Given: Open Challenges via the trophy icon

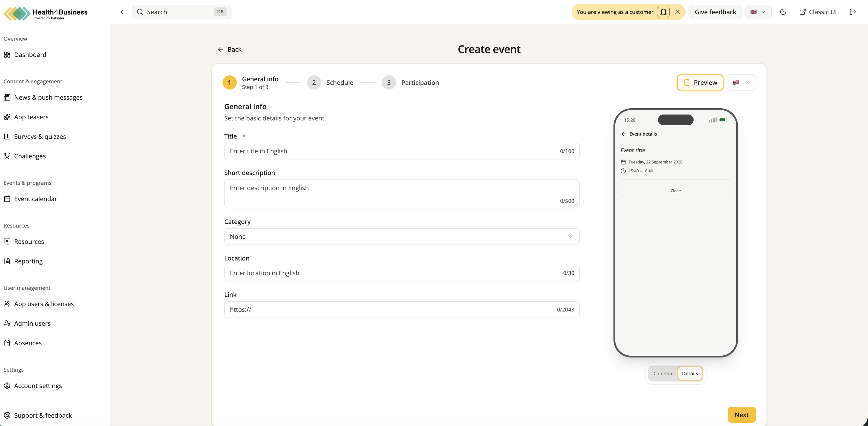Looking at the screenshot, I should click(x=7, y=156).
